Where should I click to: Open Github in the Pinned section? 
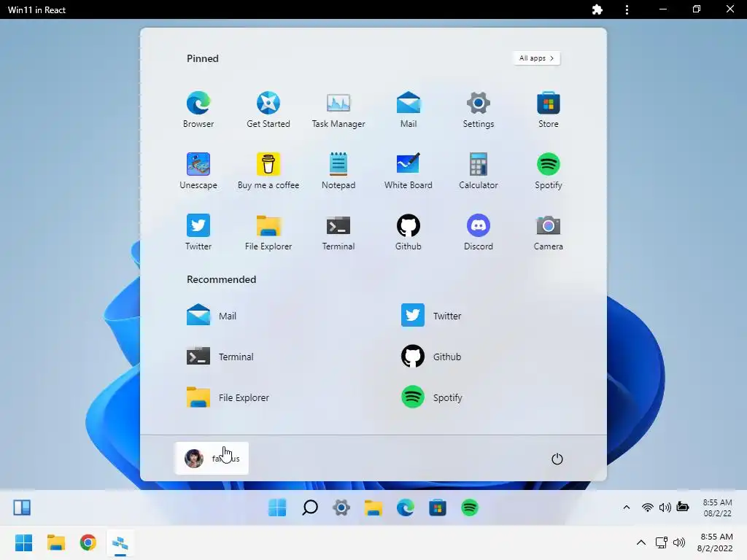tap(409, 233)
